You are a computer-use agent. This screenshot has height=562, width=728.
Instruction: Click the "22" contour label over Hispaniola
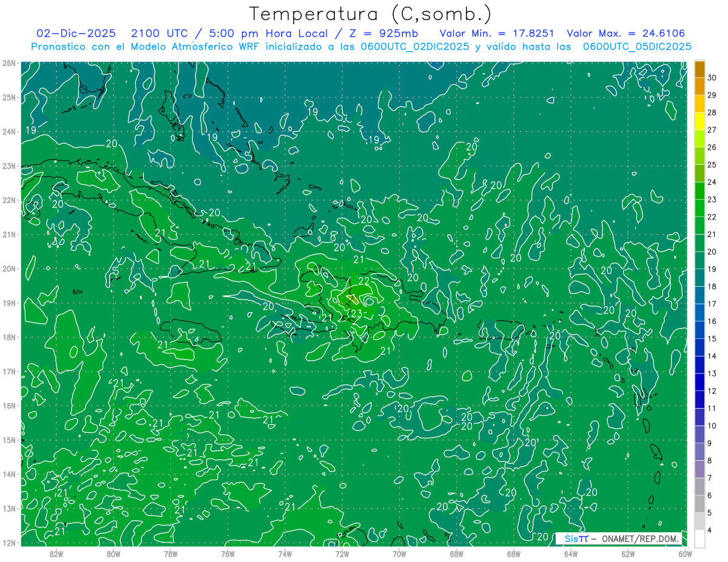365,281
